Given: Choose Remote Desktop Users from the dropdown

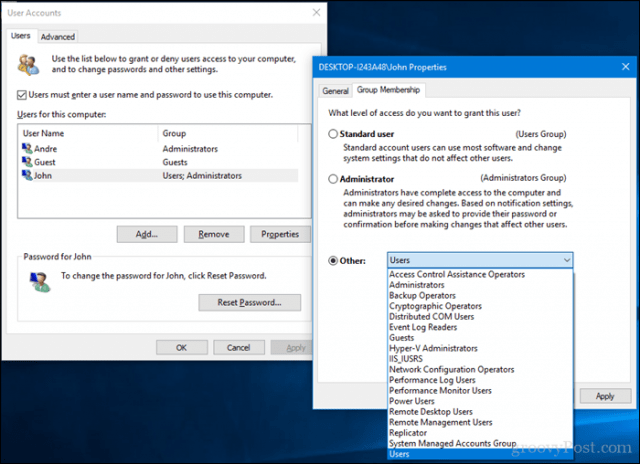Looking at the screenshot, I should pos(480,412).
